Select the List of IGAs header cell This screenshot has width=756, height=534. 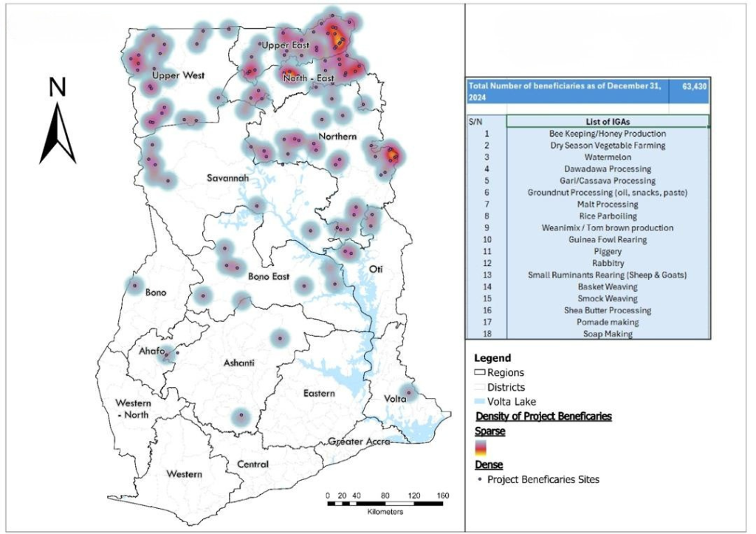click(x=607, y=122)
